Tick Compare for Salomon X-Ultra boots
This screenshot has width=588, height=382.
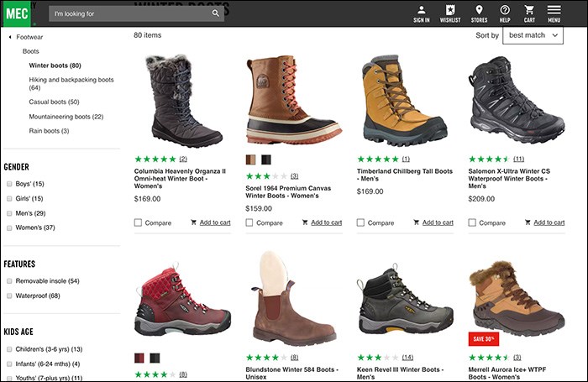pyautogui.click(x=472, y=222)
